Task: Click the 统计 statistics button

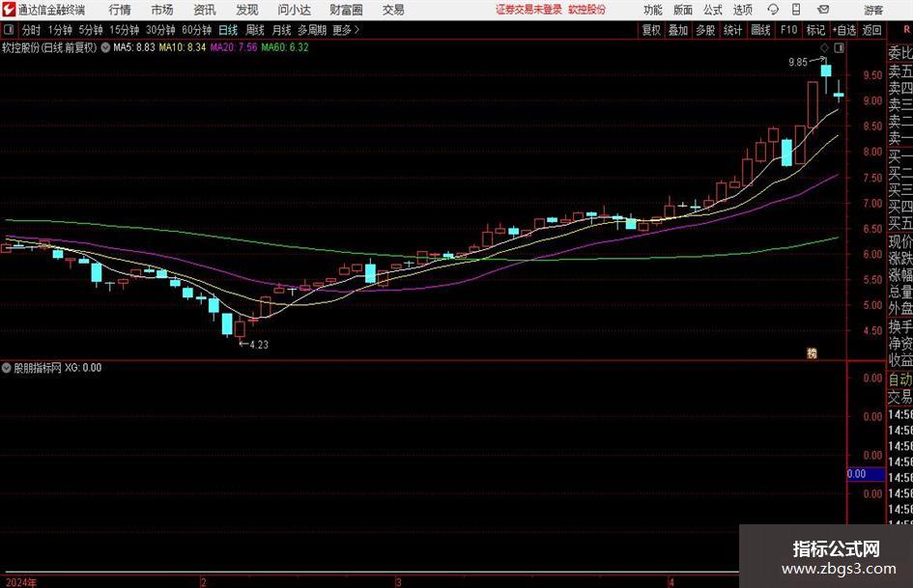Action: coord(732,30)
